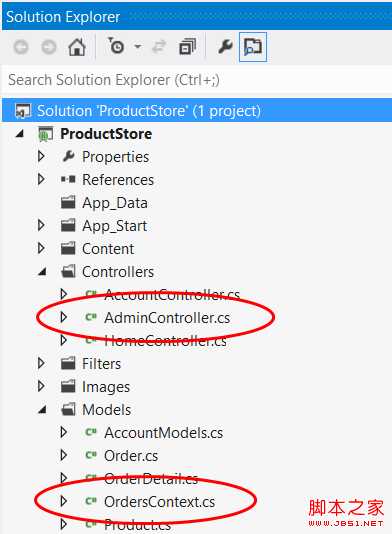The width and height of the screenshot is (392, 534).
Task: Toggle the Preview Selected Items button
Action: (x=253, y=47)
